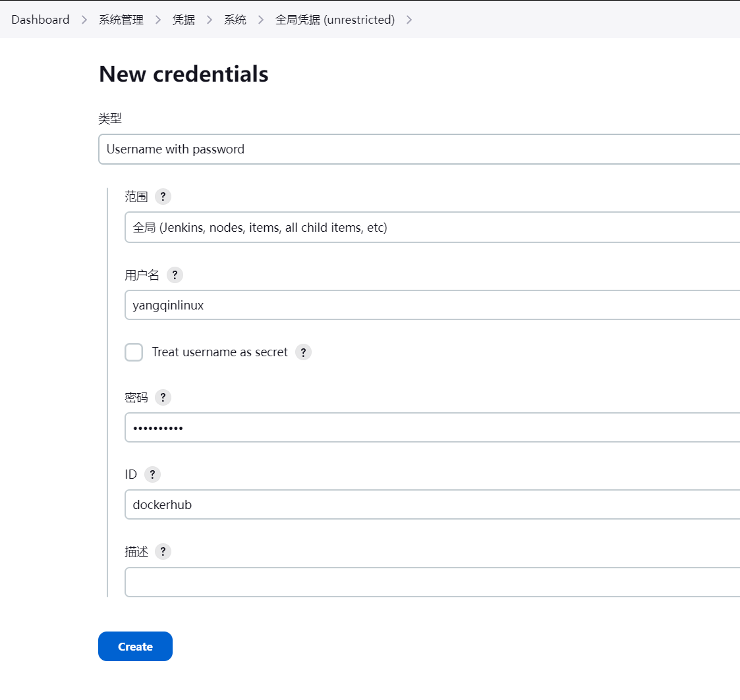Expand the chevron after 全局凭据 (unrestricted)
Image resolution: width=740 pixels, height=700 pixels.
coord(409,20)
